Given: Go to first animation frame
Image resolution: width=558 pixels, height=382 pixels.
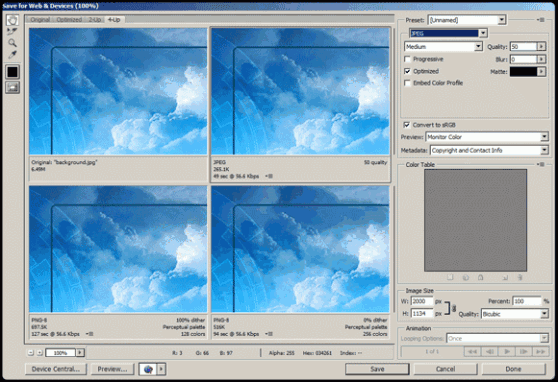Looking at the screenshot, I should coord(472,352).
